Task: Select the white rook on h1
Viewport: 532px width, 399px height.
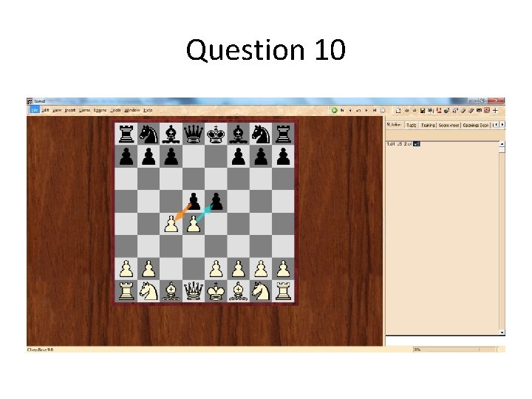Action: [x=283, y=291]
